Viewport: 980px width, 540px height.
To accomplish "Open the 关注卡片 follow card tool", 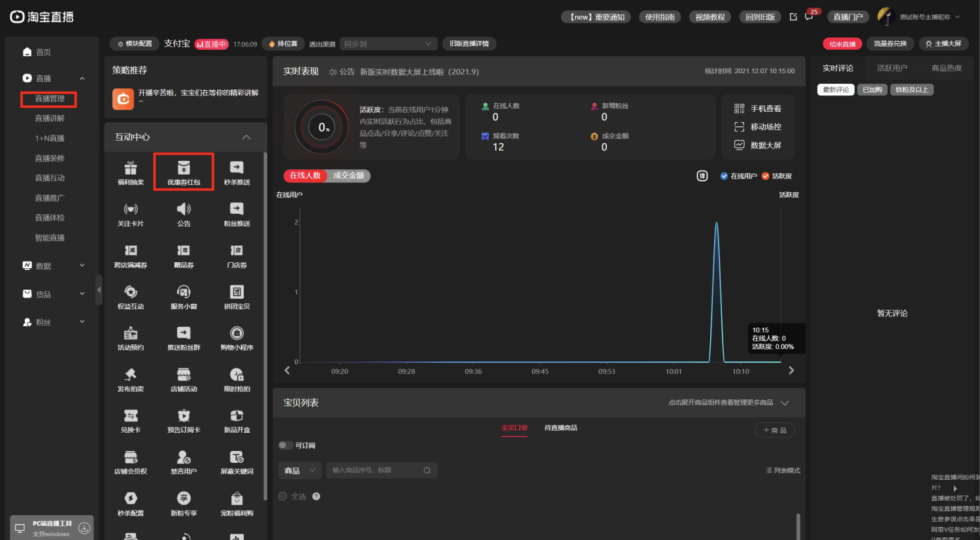I will click(131, 214).
